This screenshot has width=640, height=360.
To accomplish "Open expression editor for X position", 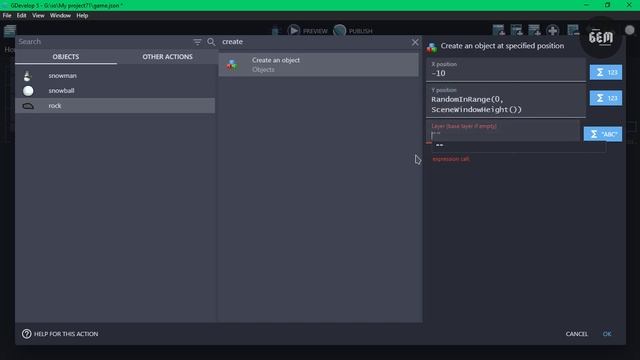I will 606,72.
